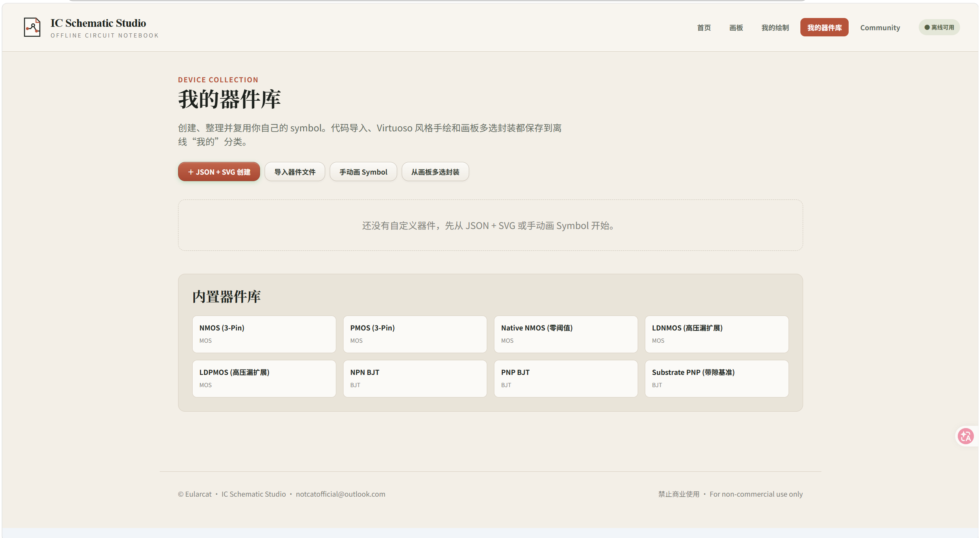Viewport: 980px width, 538px height.
Task: Select the PNP BJT device card
Action: [x=566, y=379]
